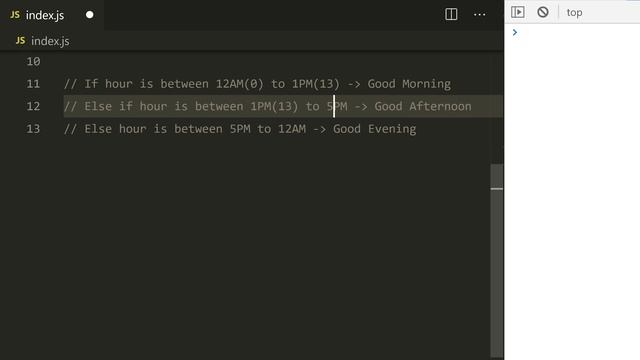Click line number 10 in the gutter

click(33, 61)
